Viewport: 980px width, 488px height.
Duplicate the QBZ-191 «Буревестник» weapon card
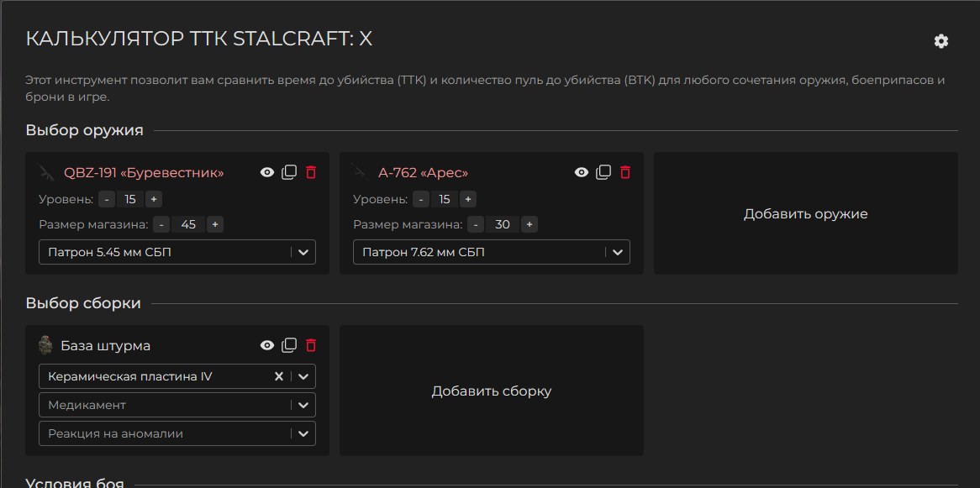click(289, 172)
